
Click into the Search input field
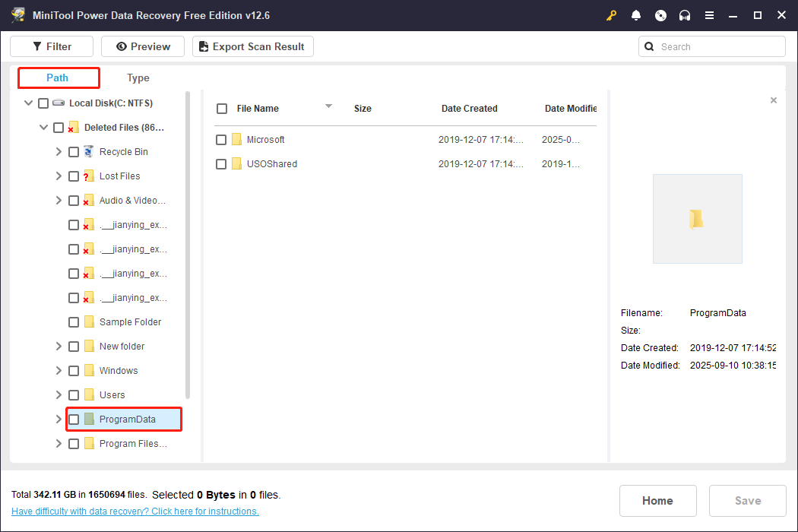[718, 46]
